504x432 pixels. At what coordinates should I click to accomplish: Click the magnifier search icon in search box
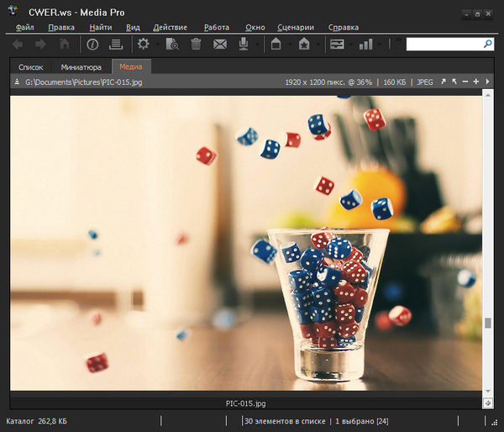coord(488,44)
